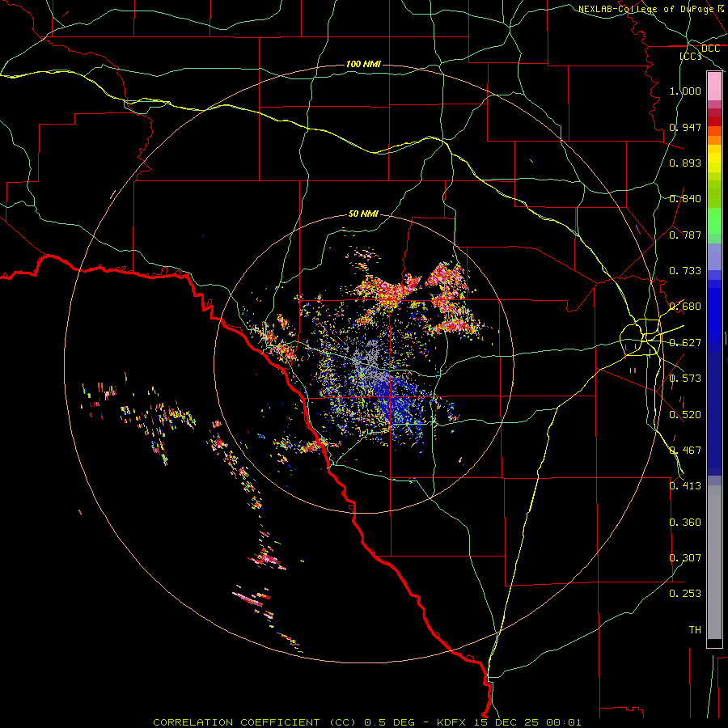Click the 0.893 scale value
This screenshot has height=728, width=728.
click(x=685, y=163)
